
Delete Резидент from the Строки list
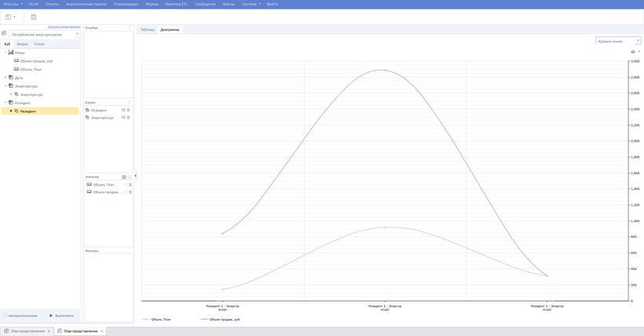pyautogui.click(x=129, y=110)
